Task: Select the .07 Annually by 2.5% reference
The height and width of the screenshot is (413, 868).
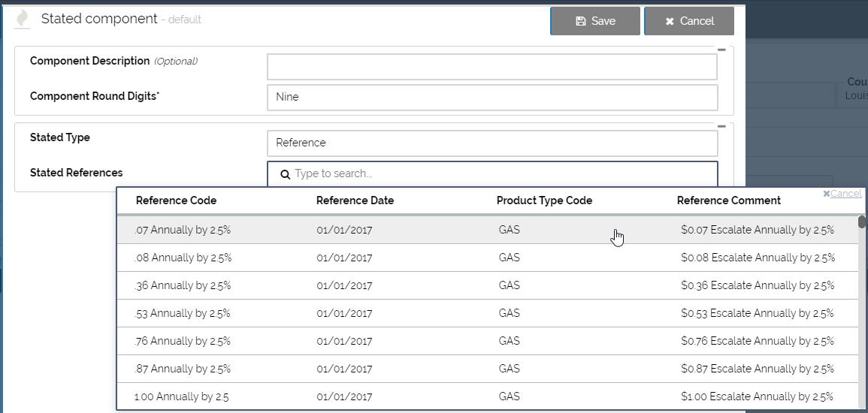Action: [183, 230]
